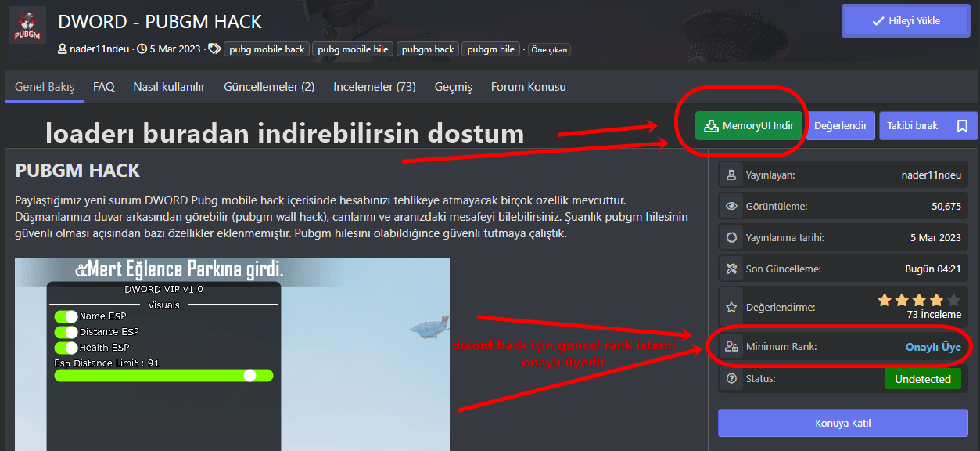Open author link nader11ndeu under title
The height and width of the screenshot is (451, 980).
(x=100, y=49)
